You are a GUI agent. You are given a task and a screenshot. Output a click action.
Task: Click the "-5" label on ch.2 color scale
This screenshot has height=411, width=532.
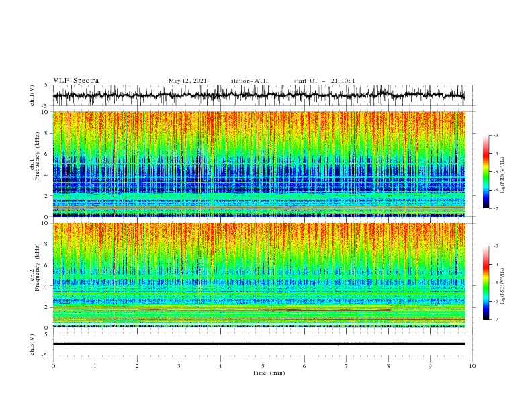click(495, 283)
